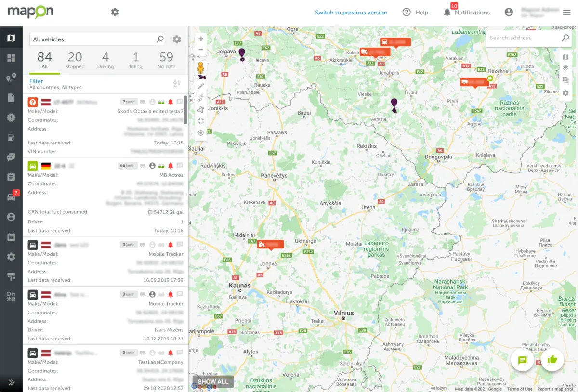578x392 pixels.
Task: Open Terms of Use map link
Action: 519,389
